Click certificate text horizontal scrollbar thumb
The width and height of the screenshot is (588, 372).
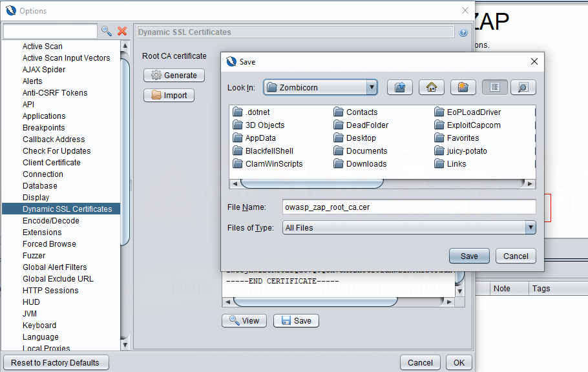click(x=315, y=302)
